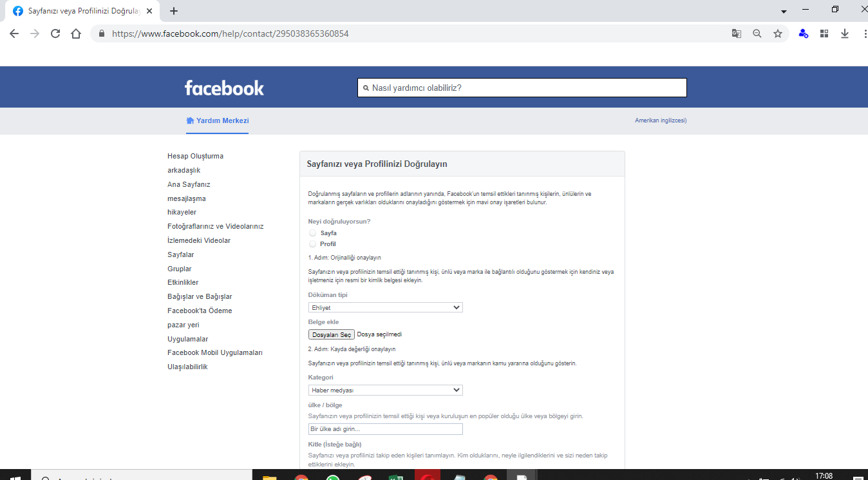
Task: Open Bağışlar ve Bağışlar in the sidebar
Action: (200, 296)
